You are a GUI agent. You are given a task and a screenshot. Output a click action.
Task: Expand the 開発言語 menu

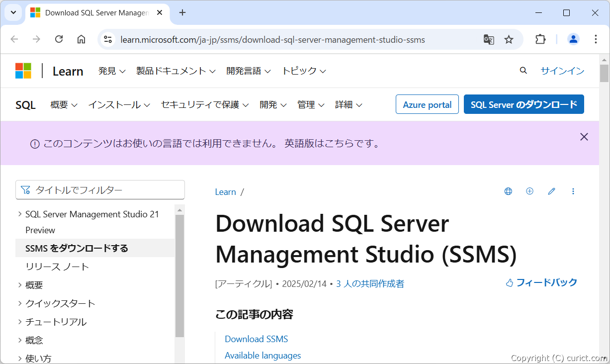tap(249, 71)
